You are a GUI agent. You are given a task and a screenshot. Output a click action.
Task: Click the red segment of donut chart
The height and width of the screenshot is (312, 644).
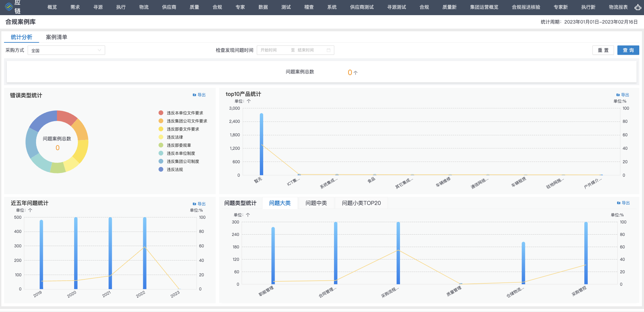67,117
